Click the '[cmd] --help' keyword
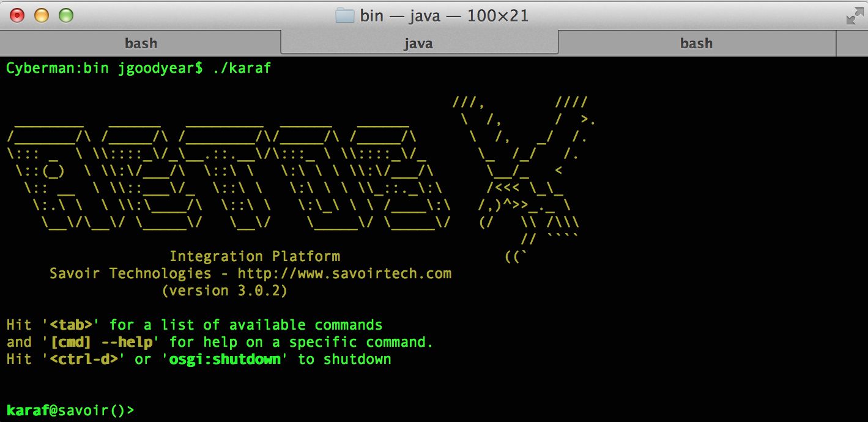 coord(101,342)
